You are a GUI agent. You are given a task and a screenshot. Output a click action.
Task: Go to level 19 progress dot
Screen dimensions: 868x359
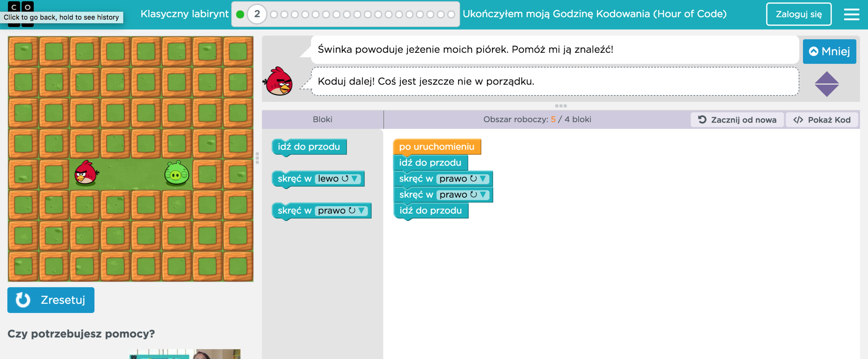pos(441,14)
